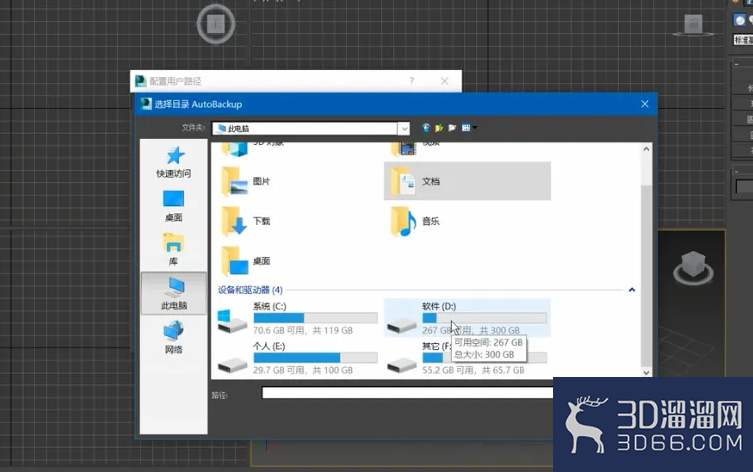This screenshot has height=472, width=753.
Task: Open the 桌面 folder in file list
Action: pos(246,261)
